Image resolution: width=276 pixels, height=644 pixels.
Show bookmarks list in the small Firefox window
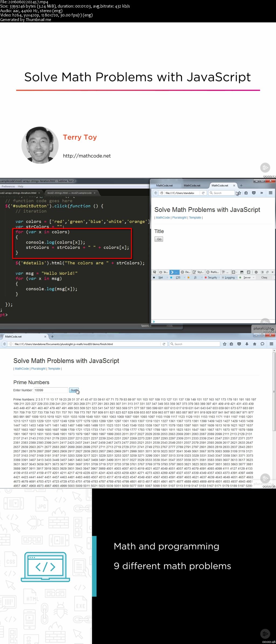point(246,193)
